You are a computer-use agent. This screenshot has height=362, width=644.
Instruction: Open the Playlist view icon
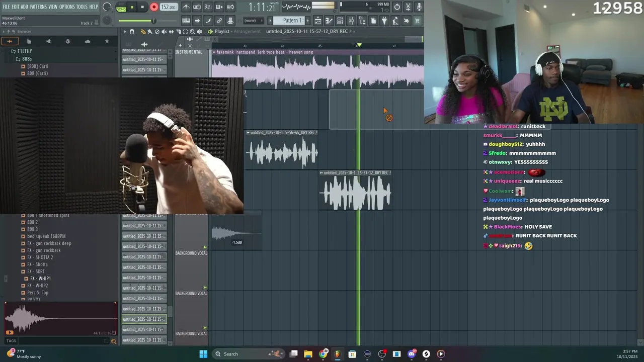click(318, 21)
